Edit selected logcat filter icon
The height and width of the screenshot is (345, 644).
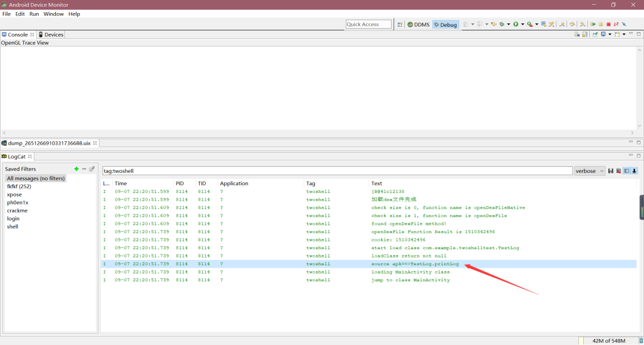coord(92,169)
